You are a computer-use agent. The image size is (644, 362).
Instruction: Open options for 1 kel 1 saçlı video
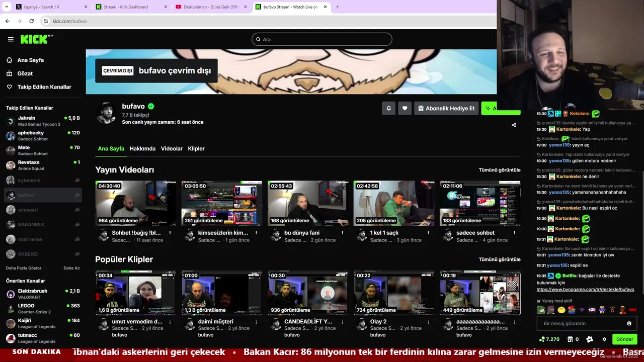pos(428,233)
